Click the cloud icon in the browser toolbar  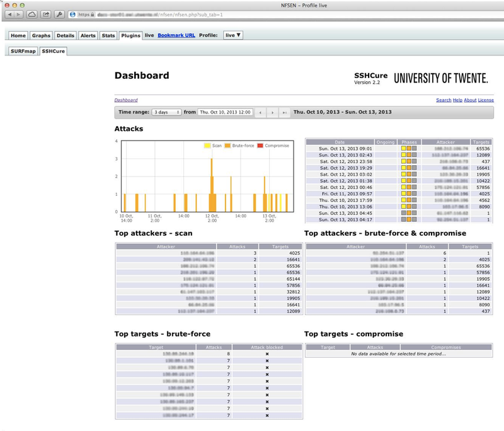point(32,14)
